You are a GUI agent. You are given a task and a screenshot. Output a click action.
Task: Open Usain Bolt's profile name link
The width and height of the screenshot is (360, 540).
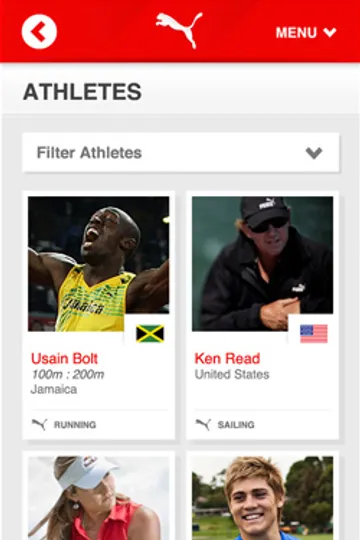[x=64, y=359]
